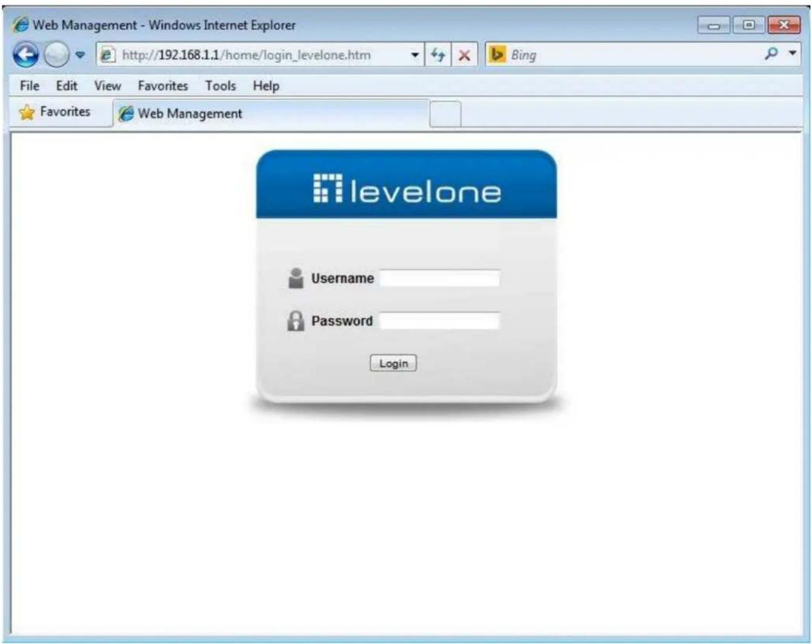Open the Edit menu
Viewport: 812px width, 644px height.
pos(66,86)
